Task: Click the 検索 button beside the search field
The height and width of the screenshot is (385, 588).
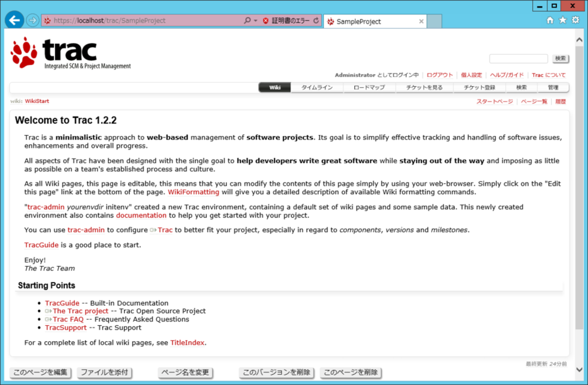Action: pyautogui.click(x=560, y=59)
